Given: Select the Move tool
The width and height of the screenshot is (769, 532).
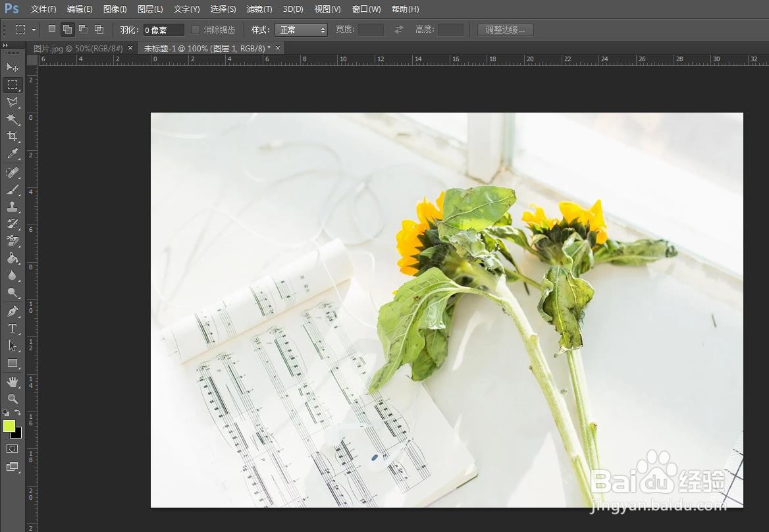Looking at the screenshot, I should pos(13,67).
